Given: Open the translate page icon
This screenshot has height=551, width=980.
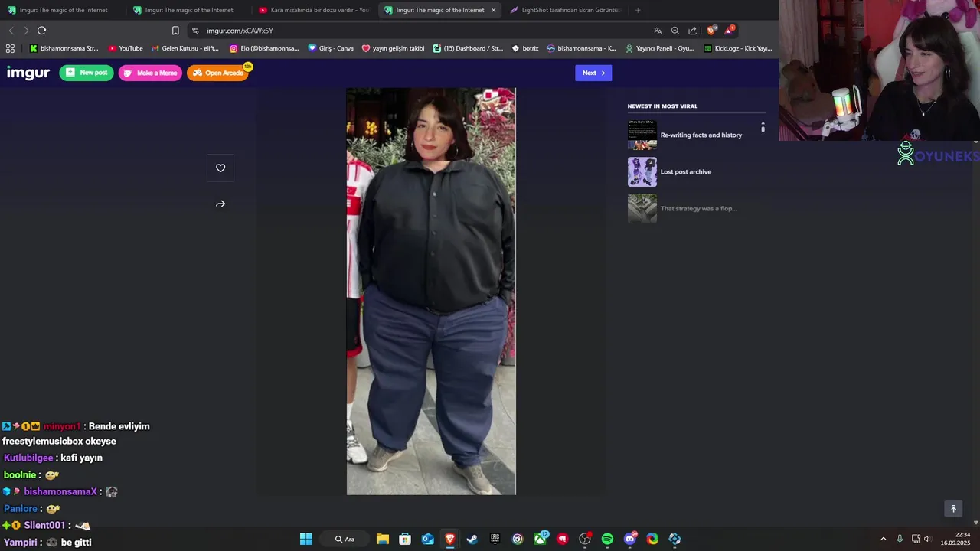Looking at the screenshot, I should coord(658,31).
